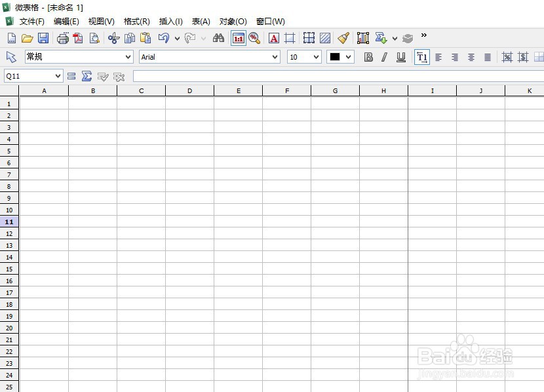This screenshot has height=392, width=544.
Task: Open the Q11 cell reference dropdown
Action: pos(58,76)
